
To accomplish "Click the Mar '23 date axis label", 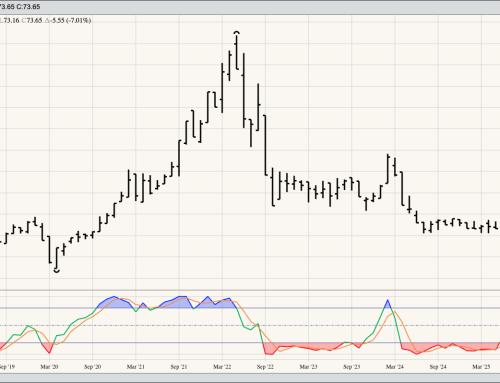I will (308, 367).
